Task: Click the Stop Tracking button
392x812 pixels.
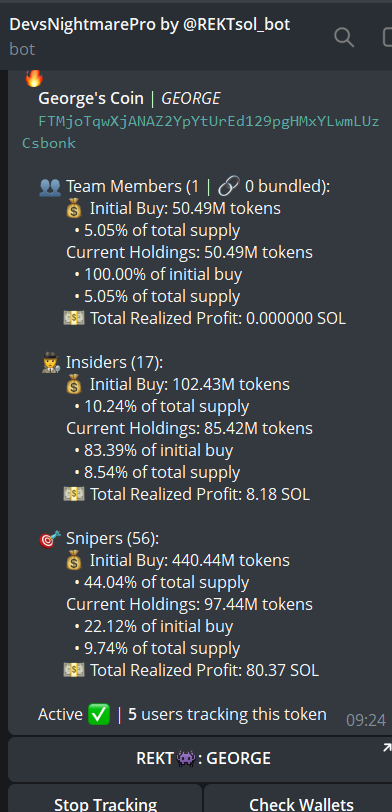Action: (105, 798)
